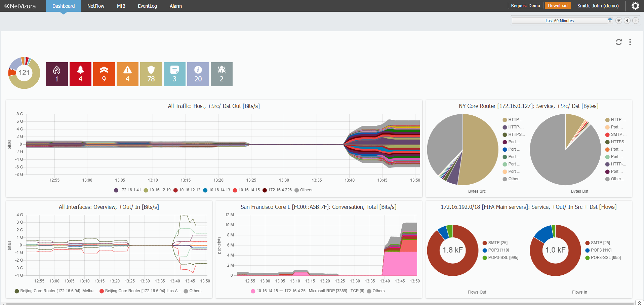Filter alarms by the shield tile showing 78

(x=151, y=74)
